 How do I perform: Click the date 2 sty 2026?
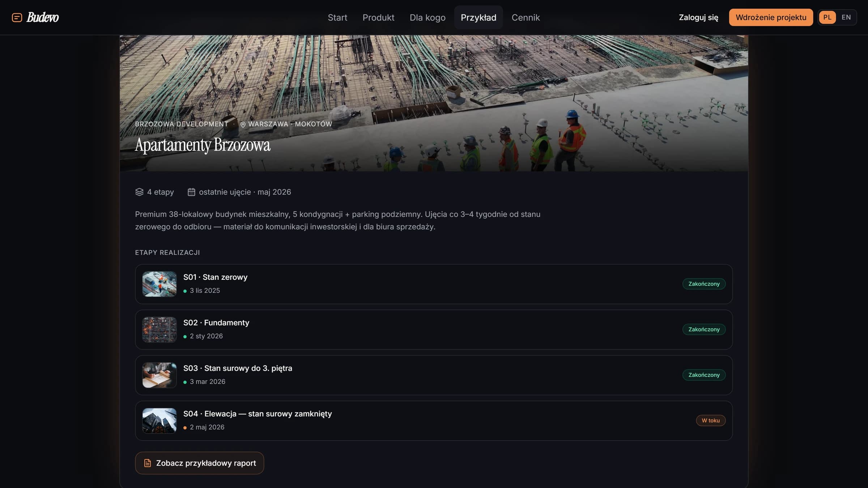206,336
